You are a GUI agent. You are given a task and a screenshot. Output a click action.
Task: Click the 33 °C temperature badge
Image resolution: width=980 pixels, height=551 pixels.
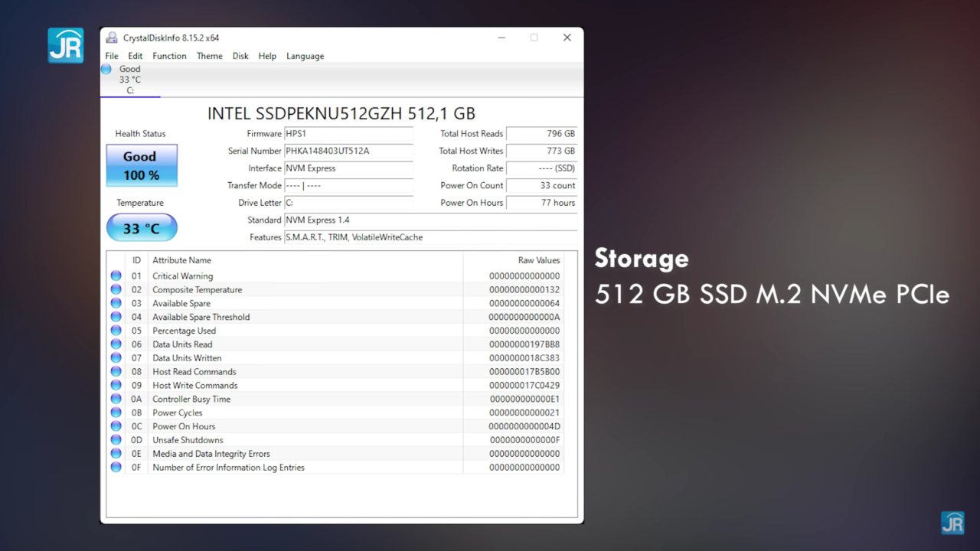(x=142, y=227)
